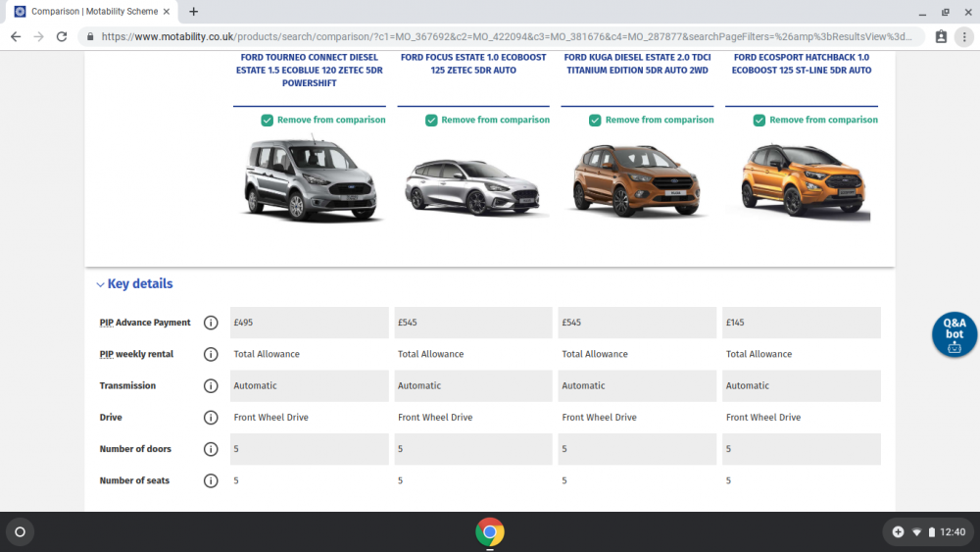This screenshot has width=980, height=552.
Task: Click the brown Kuga car image
Action: [636, 180]
